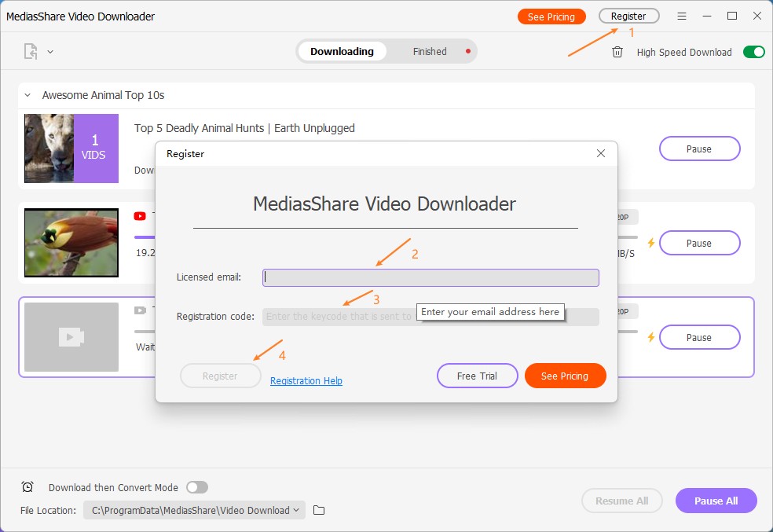773x532 pixels.
Task: Open dropdown arrow next to paste URL icon
Action: (50, 52)
